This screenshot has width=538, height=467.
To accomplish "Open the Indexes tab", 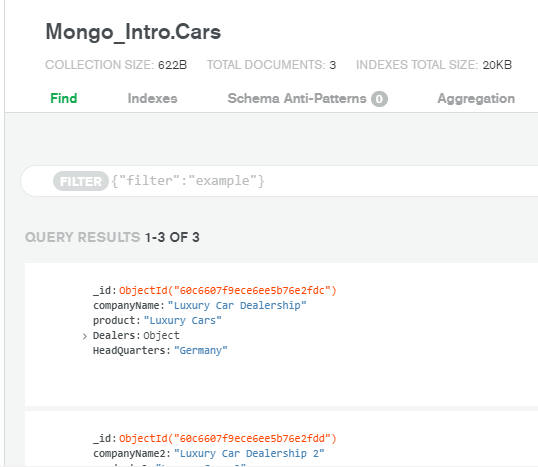I will tap(152, 98).
